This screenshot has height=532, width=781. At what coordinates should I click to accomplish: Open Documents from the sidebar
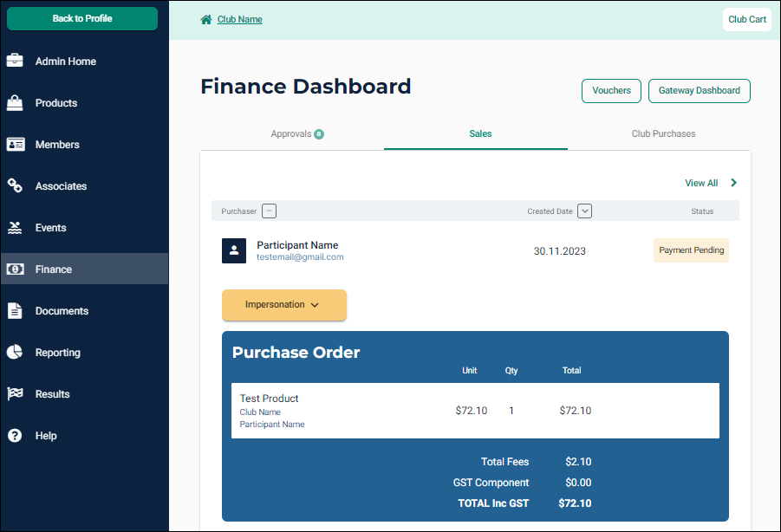(x=85, y=310)
